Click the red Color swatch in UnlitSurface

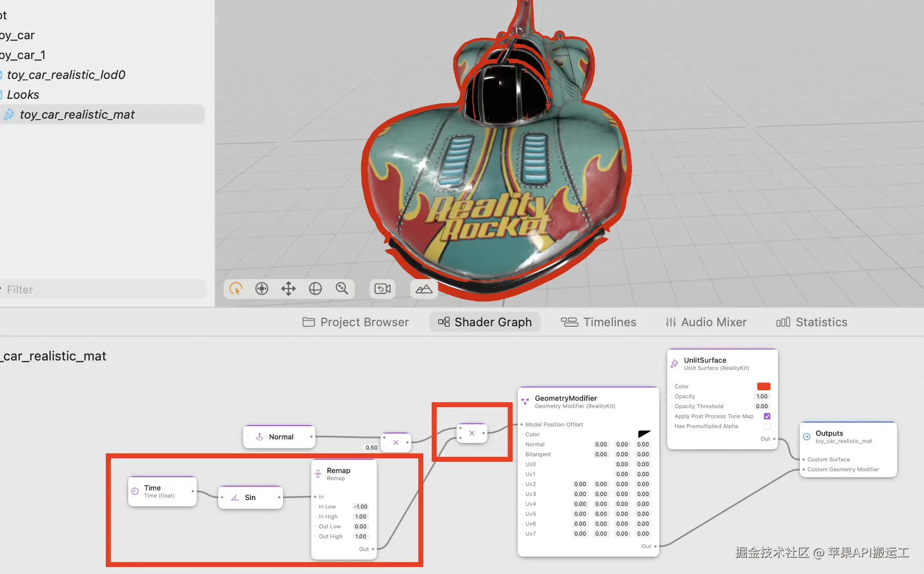pos(764,386)
